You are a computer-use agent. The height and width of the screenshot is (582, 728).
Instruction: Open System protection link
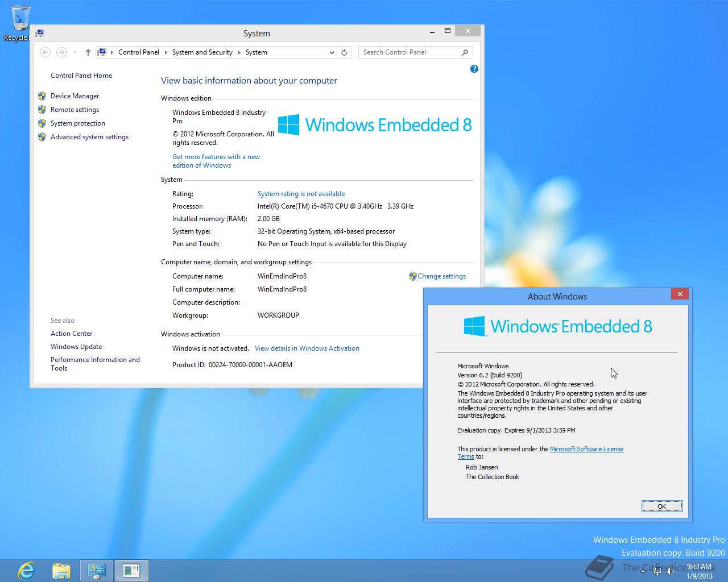[78, 123]
